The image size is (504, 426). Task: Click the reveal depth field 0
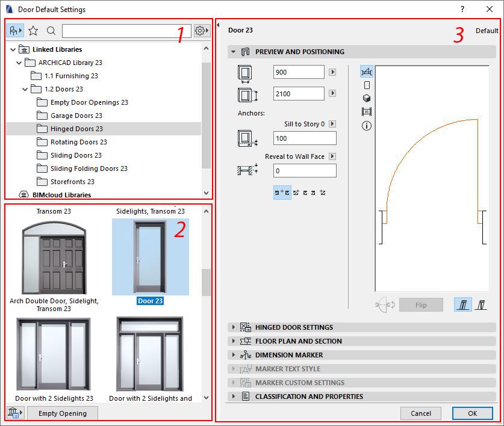click(305, 171)
